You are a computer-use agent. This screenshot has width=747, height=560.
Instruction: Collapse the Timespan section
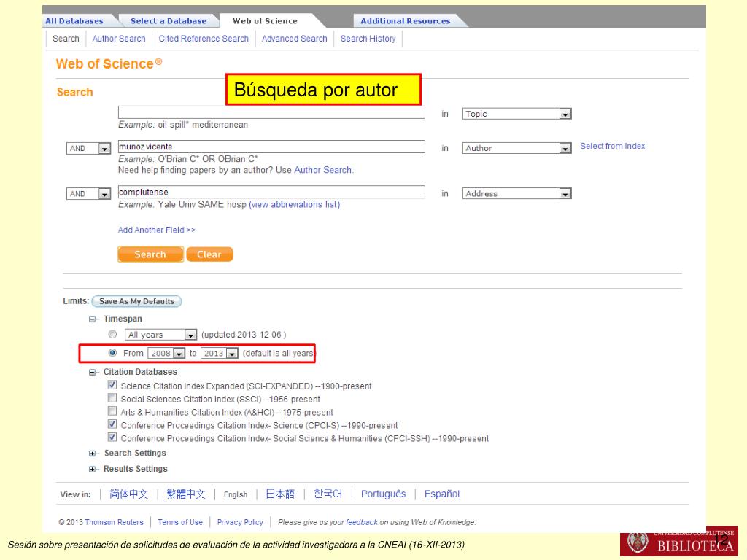[92, 319]
